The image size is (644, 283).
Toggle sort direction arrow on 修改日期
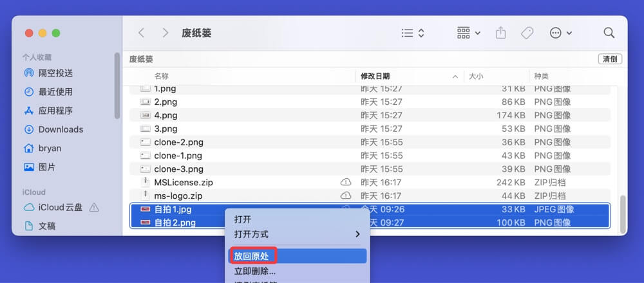point(455,77)
